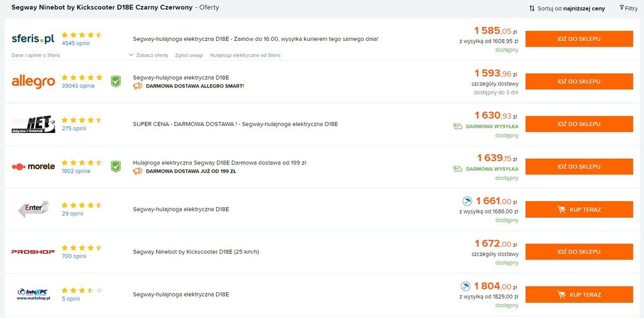Buy now from Enter with KUP TERAZ
Screen dimensions: 644x318
pyautogui.click(x=579, y=210)
